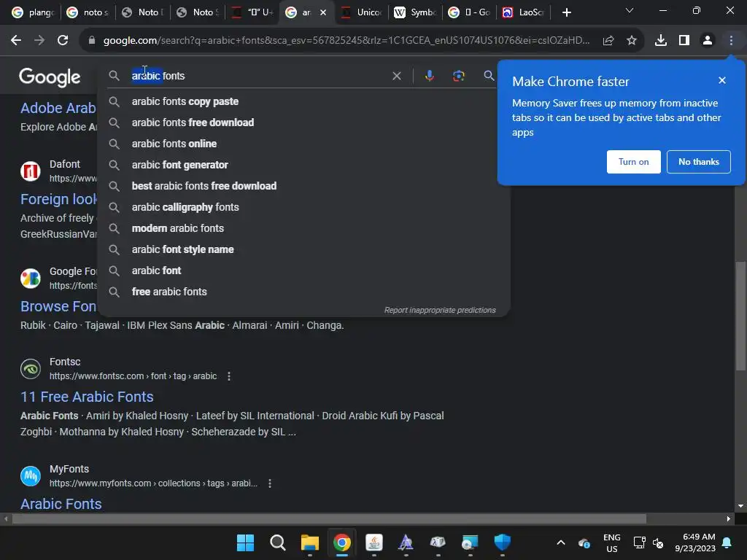The width and height of the screenshot is (747, 560).
Task: Open the Google logo homepage
Action: coord(50,77)
